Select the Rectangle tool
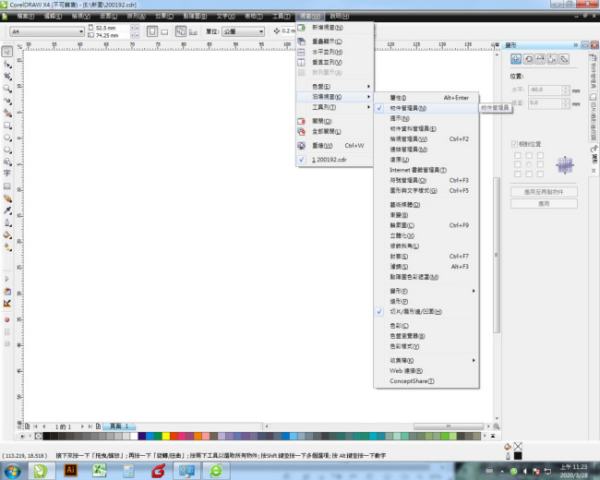600x480 pixels. pos(7,126)
